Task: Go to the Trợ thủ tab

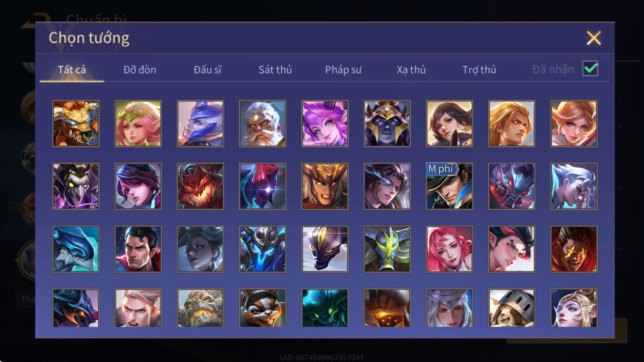Action: click(479, 70)
